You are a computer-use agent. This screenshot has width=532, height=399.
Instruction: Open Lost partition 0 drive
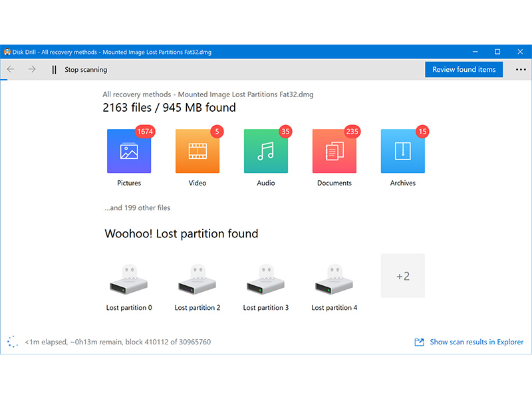(x=129, y=281)
